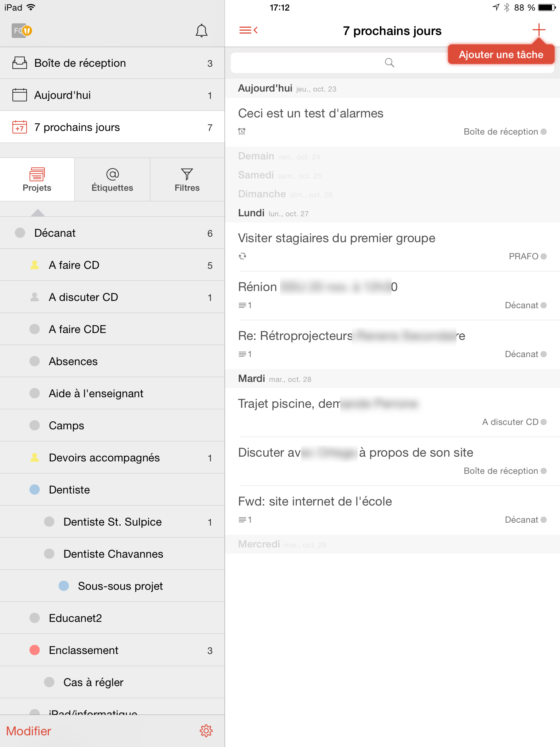Tap the red plus add-task icon
Viewport: 560px width, 747px height.
(538, 30)
